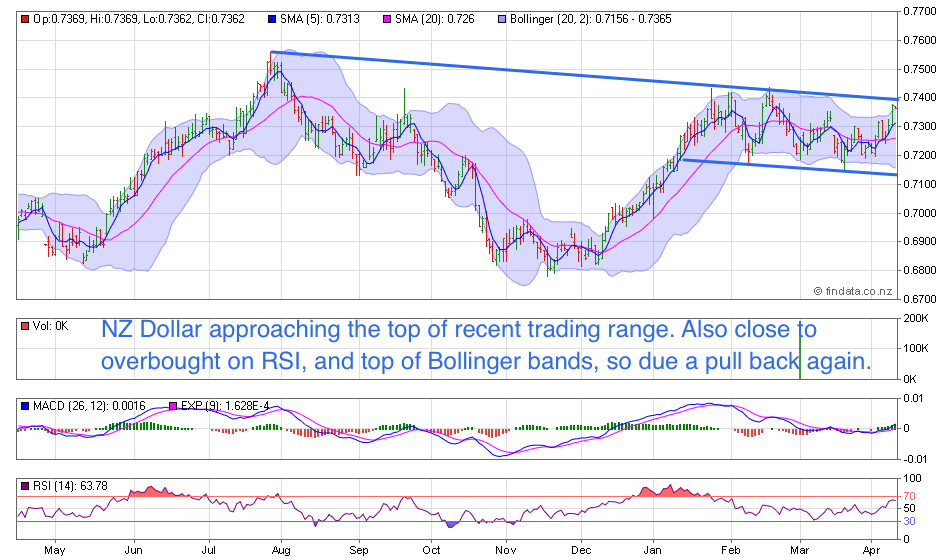Viewport: 940px width, 560px height.
Task: Click the 200K volume axis value
Action: click(x=916, y=318)
